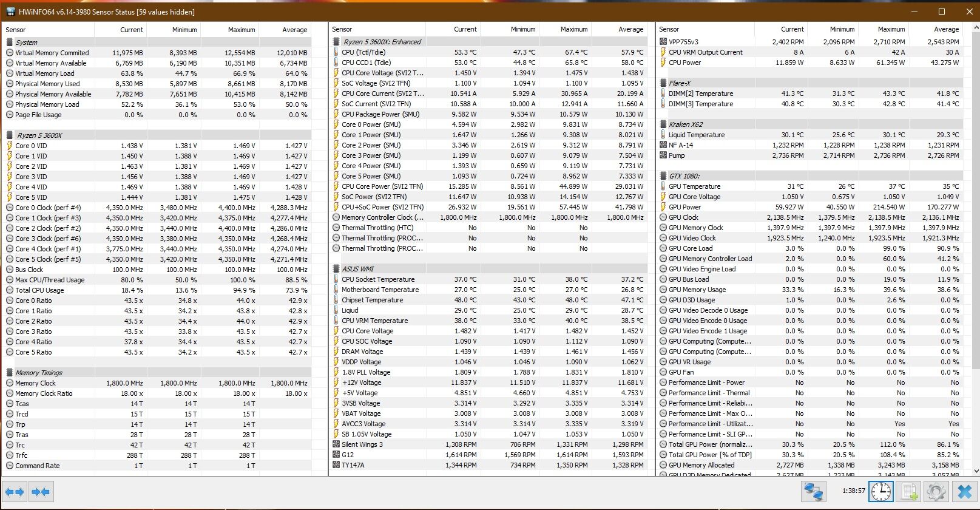This screenshot has height=510, width=980.
Task: Click the thermometer icon beside GPU Temperature
Action: click(663, 186)
